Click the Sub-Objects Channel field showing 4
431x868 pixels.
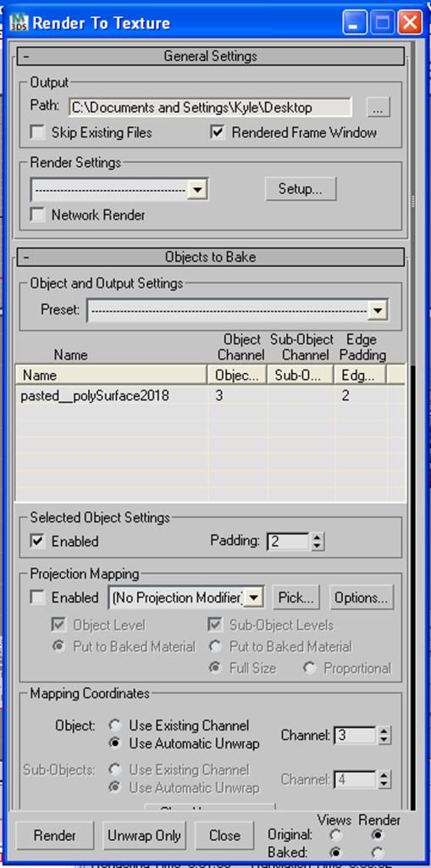coord(355,780)
